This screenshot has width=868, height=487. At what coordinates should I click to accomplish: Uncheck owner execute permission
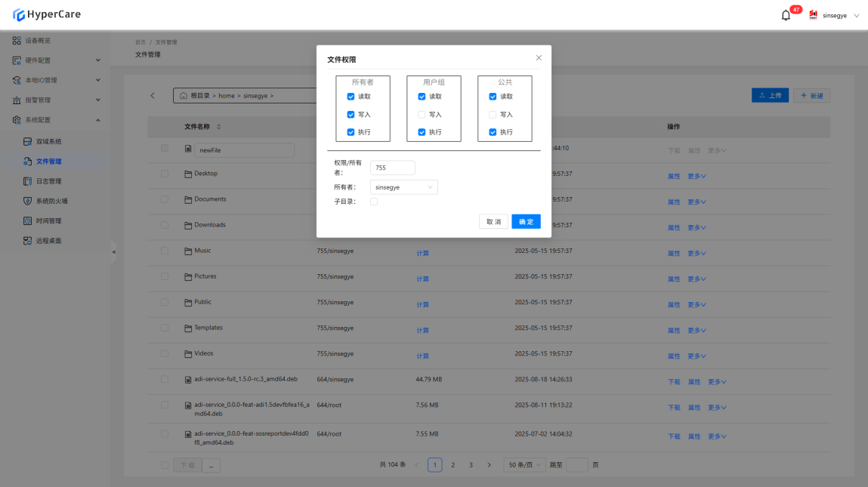351,132
